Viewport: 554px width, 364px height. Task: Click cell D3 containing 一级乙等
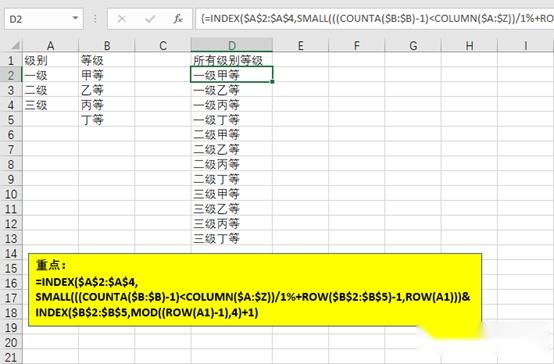coord(232,90)
